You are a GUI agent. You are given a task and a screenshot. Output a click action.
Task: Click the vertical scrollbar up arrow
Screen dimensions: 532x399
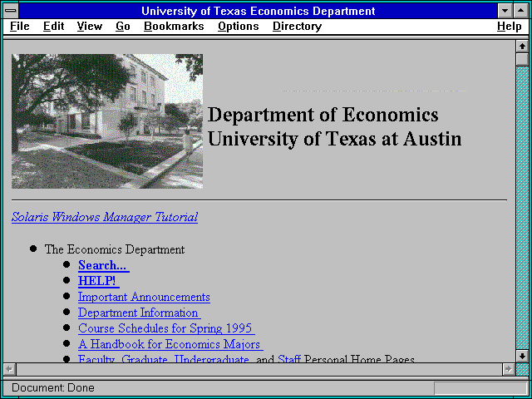coord(522,47)
